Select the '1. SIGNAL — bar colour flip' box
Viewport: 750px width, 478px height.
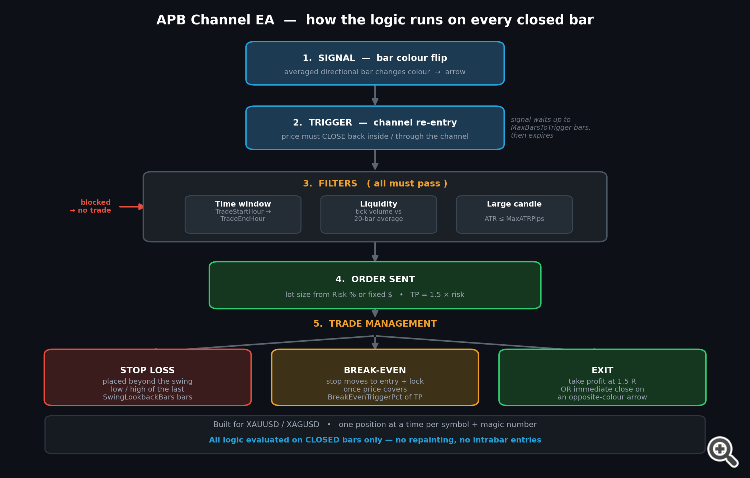pos(375,63)
